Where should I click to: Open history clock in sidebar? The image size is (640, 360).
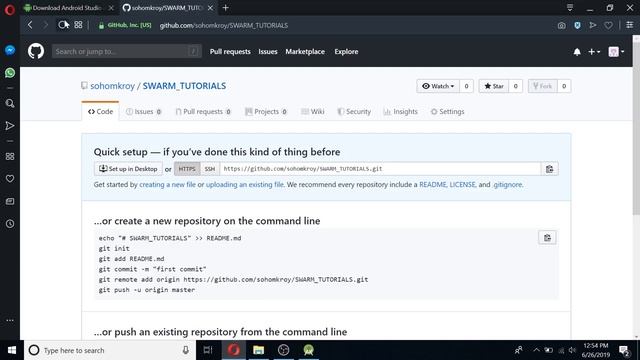pyautogui.click(x=10, y=224)
